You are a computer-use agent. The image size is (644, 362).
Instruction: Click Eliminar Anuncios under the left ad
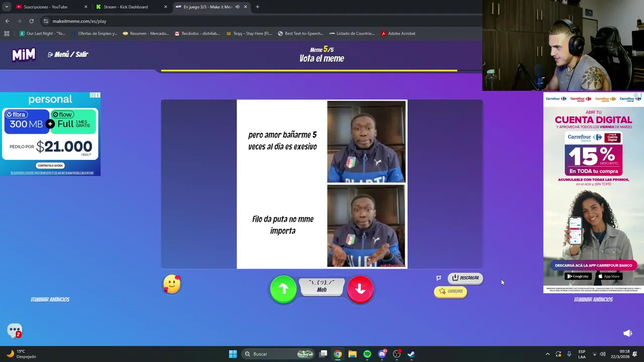(x=50, y=299)
